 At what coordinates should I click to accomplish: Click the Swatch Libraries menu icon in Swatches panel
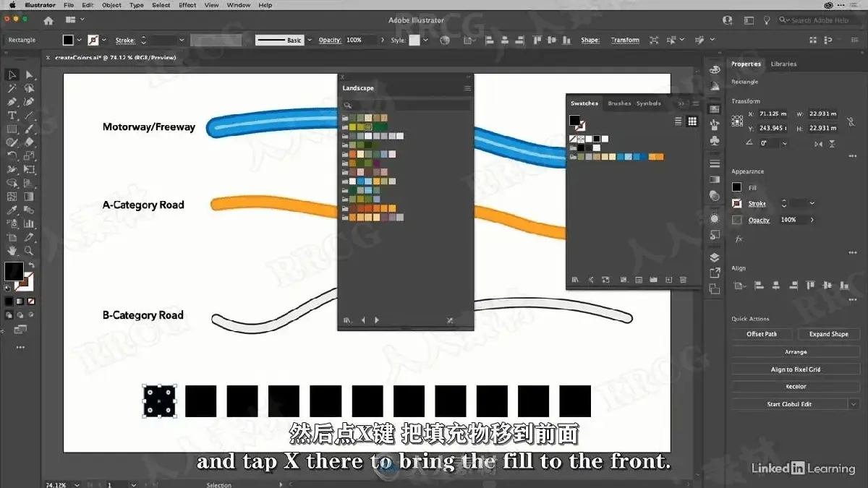click(575, 280)
